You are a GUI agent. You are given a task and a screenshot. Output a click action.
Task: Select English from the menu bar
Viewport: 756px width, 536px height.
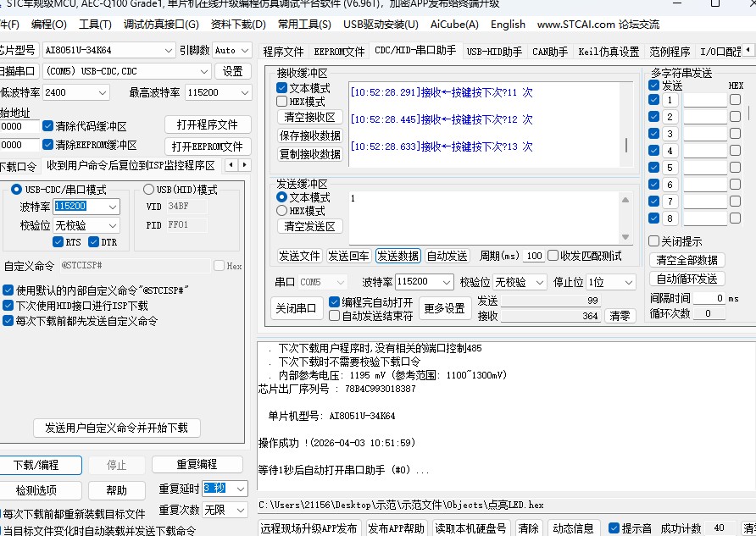508,25
